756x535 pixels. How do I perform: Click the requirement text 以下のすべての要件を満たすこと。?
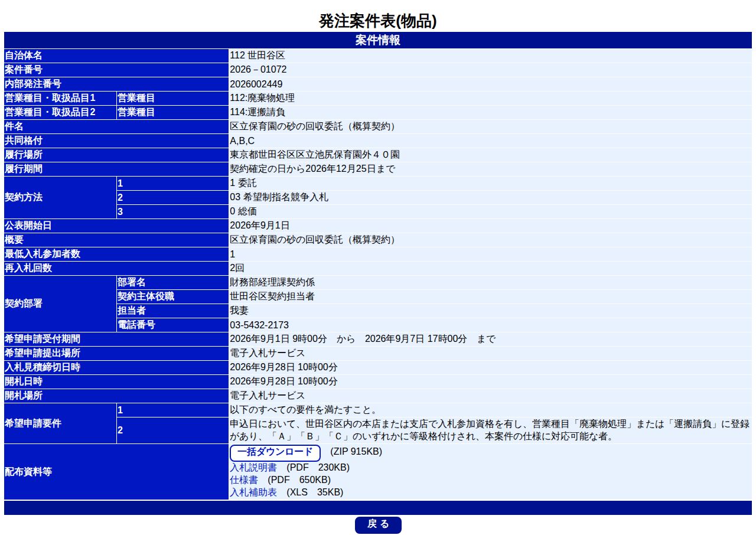304,410
